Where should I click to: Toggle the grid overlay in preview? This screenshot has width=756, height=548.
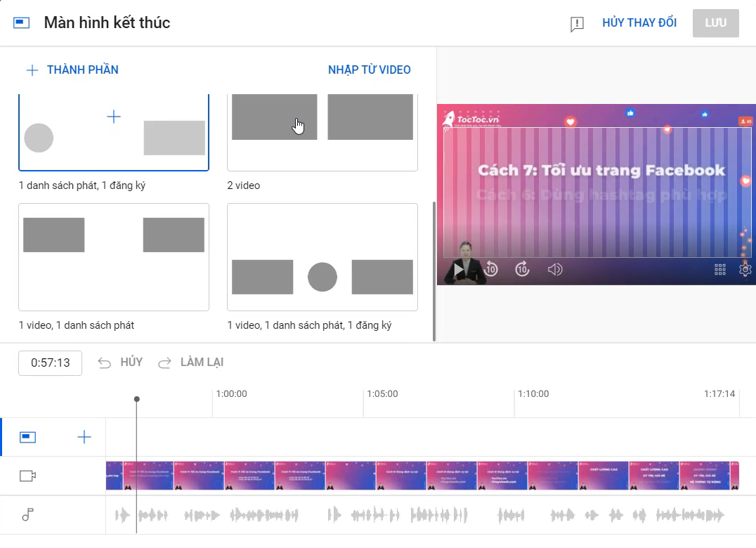click(x=719, y=269)
